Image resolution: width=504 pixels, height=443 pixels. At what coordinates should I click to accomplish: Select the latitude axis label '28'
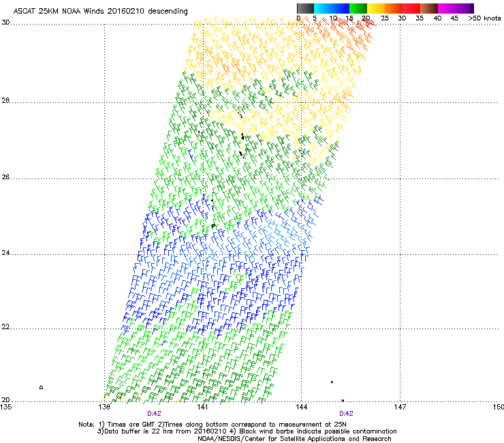click(5, 100)
